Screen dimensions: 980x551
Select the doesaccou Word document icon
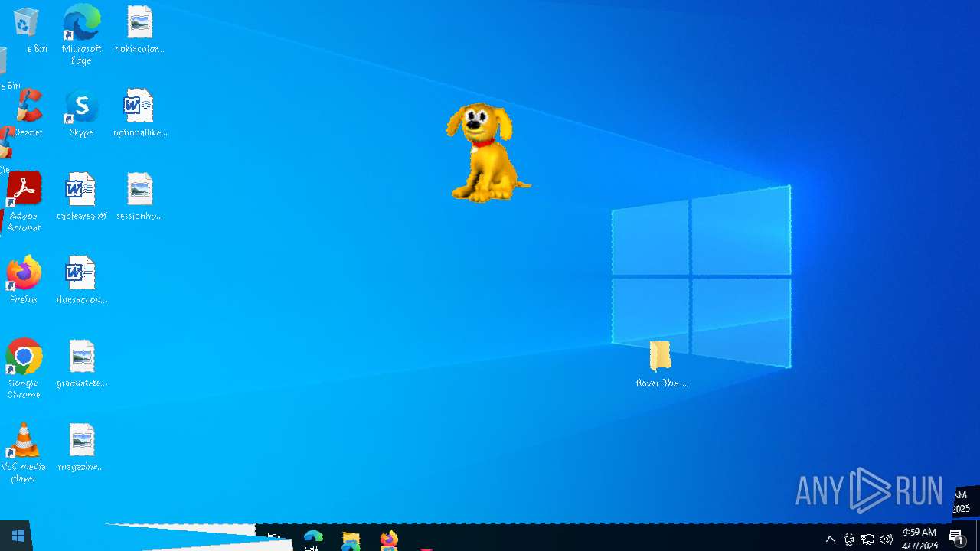[81, 280]
